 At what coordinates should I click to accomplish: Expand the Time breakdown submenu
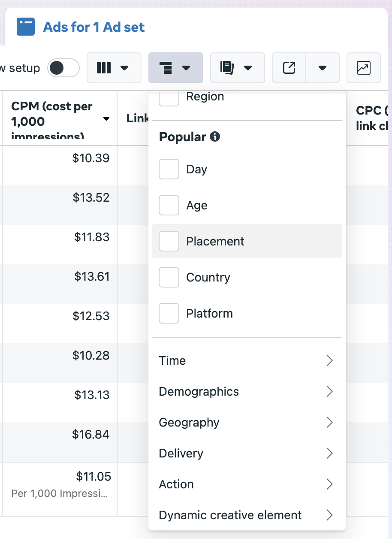tap(247, 360)
